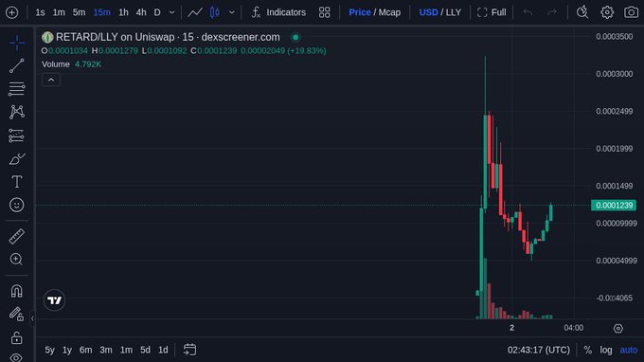
Task: Take a chart snapshot camera icon
Action: tap(632, 12)
